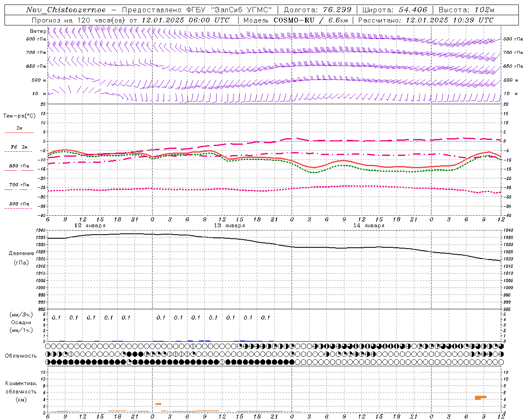Select the date label '12 января'
The image size is (525, 420).
pos(90,226)
